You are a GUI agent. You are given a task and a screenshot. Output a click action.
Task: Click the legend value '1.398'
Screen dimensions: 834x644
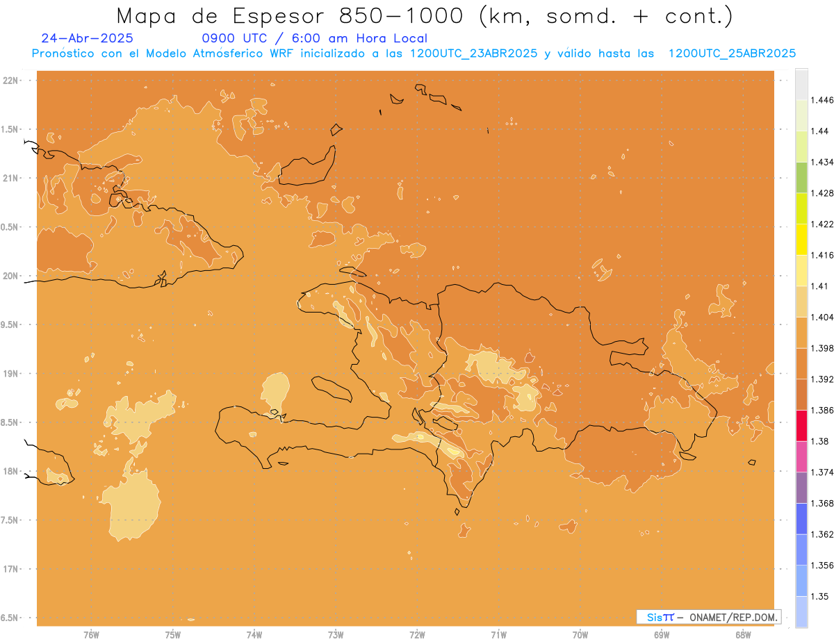[x=822, y=348]
